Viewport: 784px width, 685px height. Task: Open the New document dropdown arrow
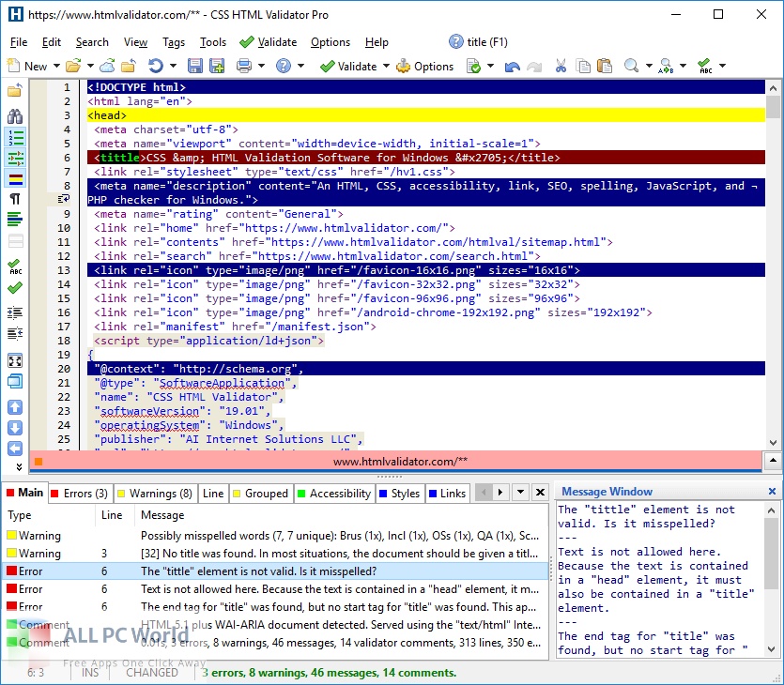(55, 66)
